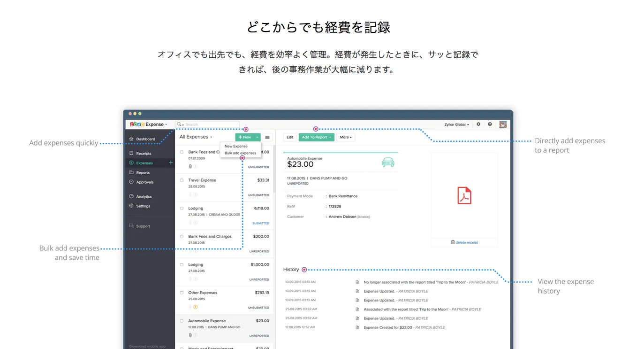This screenshot has width=644, height=349.
Task: Click the green car category icon
Action: pyautogui.click(x=388, y=163)
